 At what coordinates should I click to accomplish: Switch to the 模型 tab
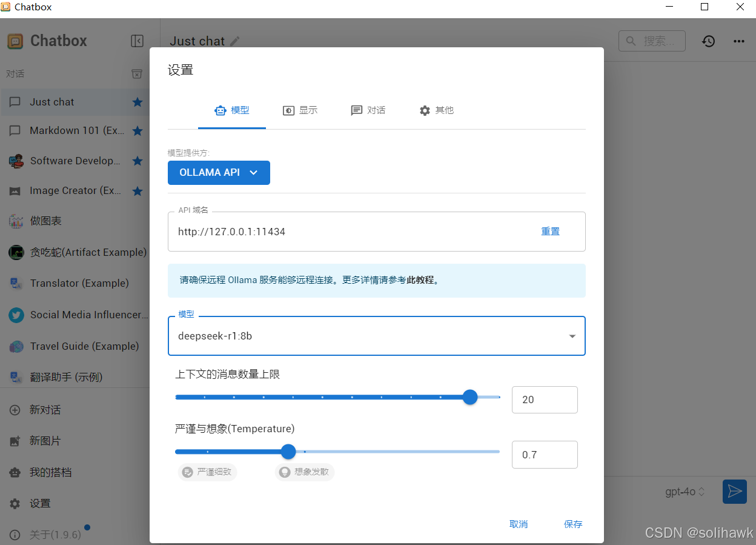tap(232, 110)
